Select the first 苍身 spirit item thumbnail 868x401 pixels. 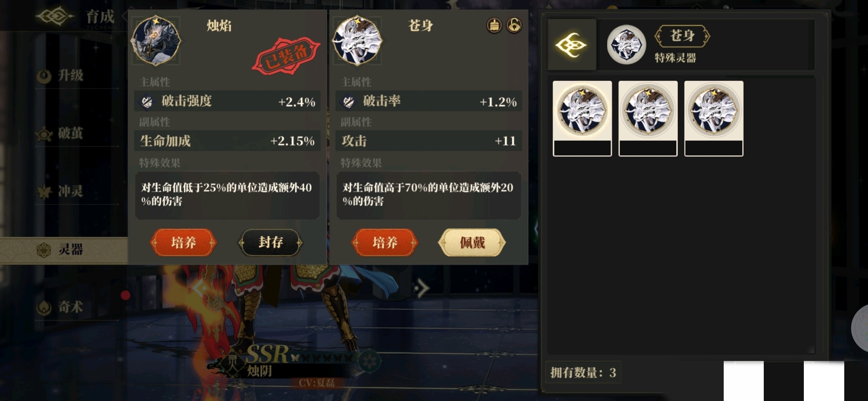point(582,118)
